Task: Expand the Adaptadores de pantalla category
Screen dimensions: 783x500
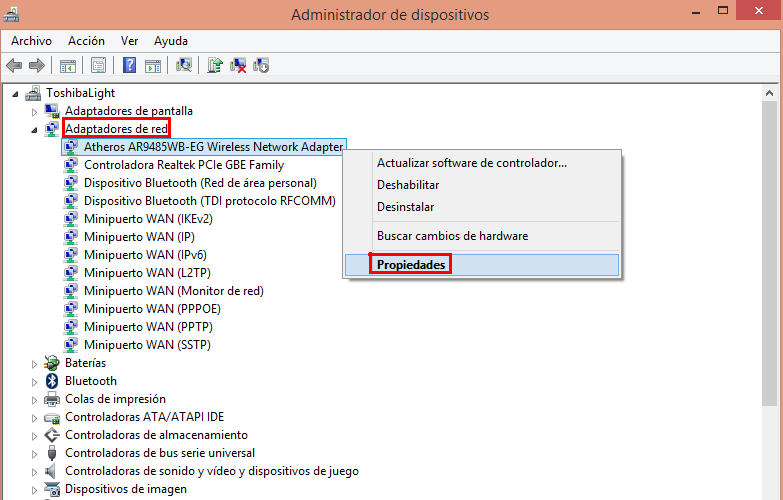Action: pos(35,111)
